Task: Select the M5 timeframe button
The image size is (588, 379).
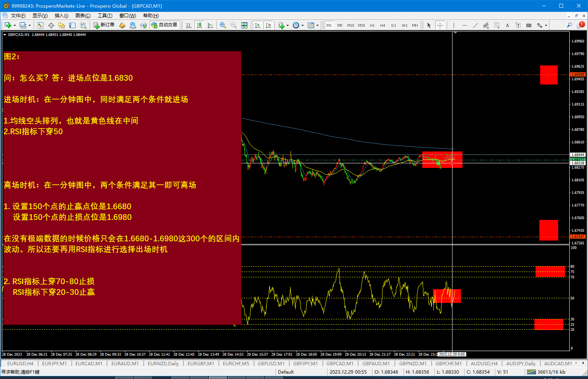Action: (x=340, y=25)
